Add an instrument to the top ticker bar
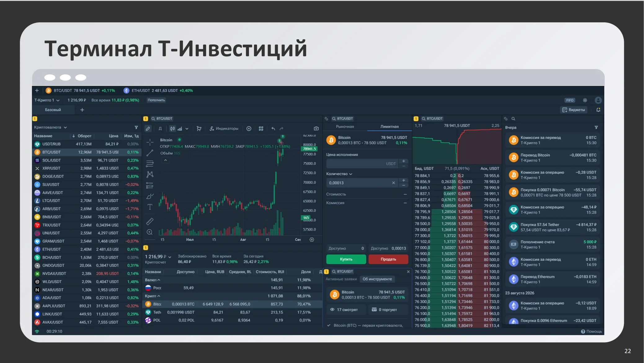Viewport: 644px width, 363px height. (37, 91)
